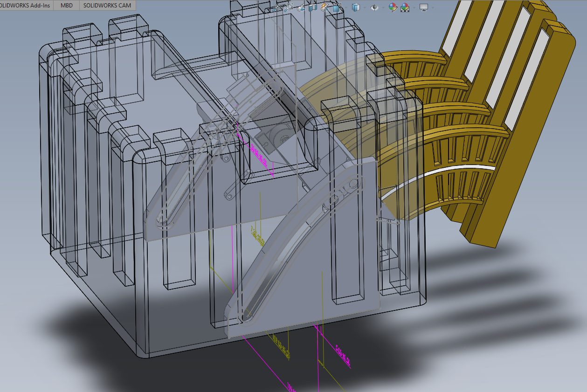Expand the Apply Scene dropdown arrow
587x392 pixels.
click(414, 7)
